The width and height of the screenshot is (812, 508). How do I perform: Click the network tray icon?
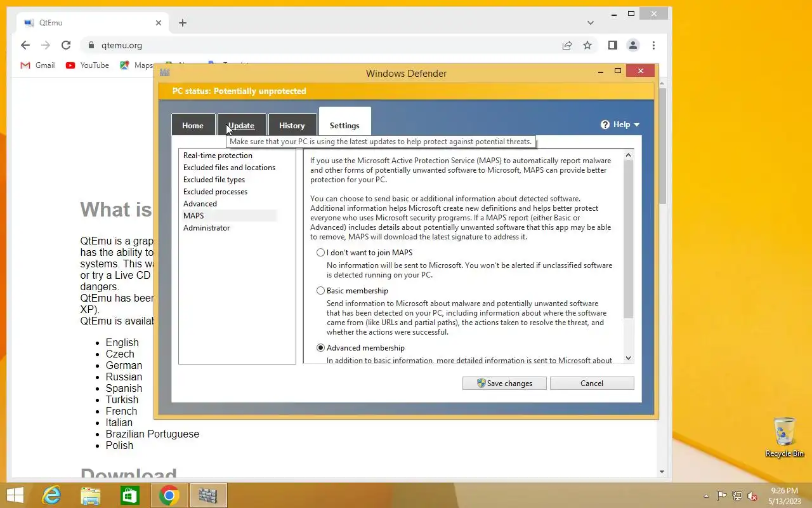coord(737,496)
